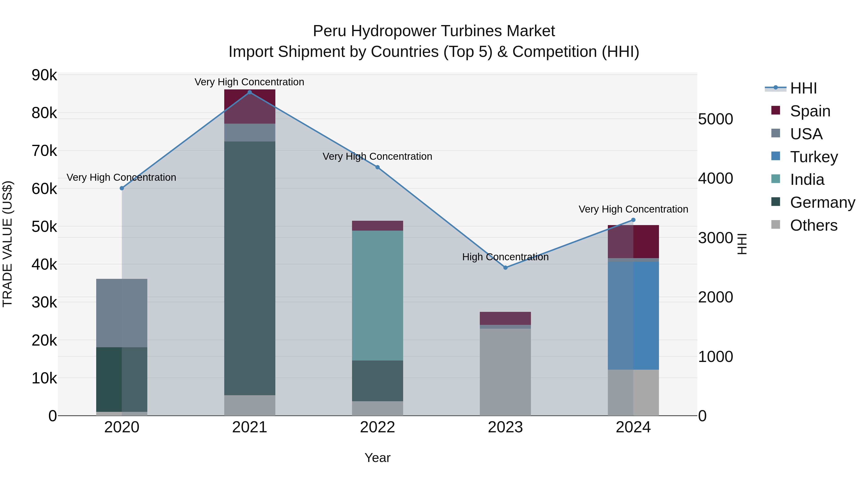Click the Turkey blue swatch in legend
The height and width of the screenshot is (488, 868).
click(776, 156)
